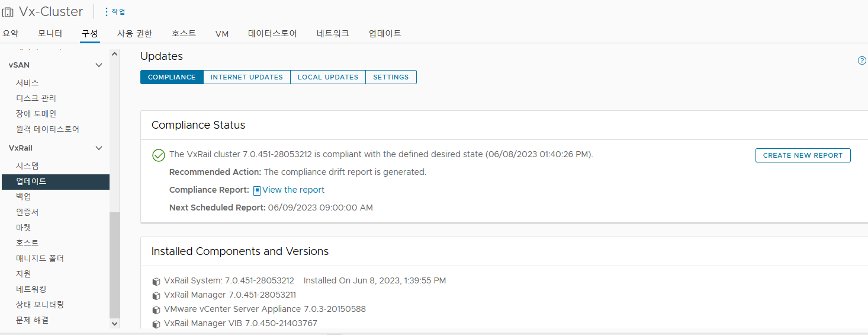Switch to INTERNET UPDATES tab
This screenshot has height=335, width=868.
(247, 77)
